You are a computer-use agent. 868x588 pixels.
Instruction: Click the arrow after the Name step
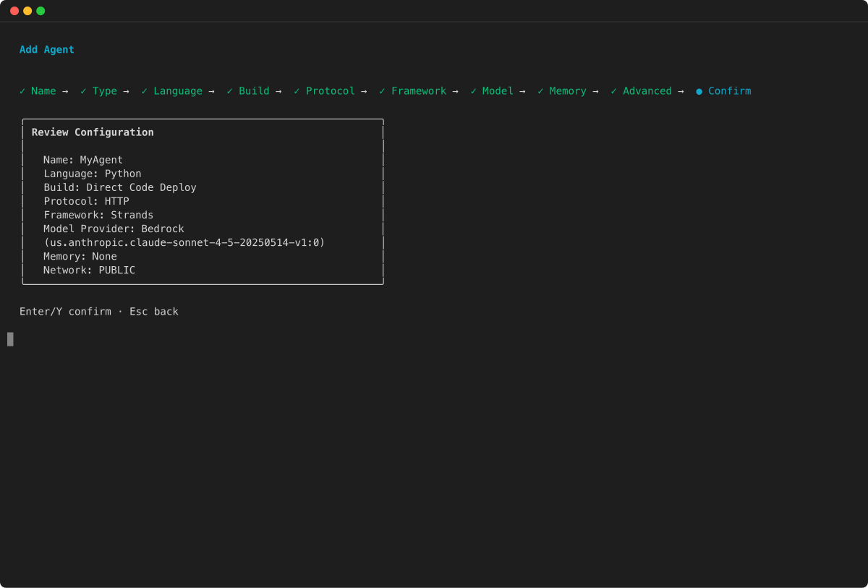pyautogui.click(x=65, y=90)
